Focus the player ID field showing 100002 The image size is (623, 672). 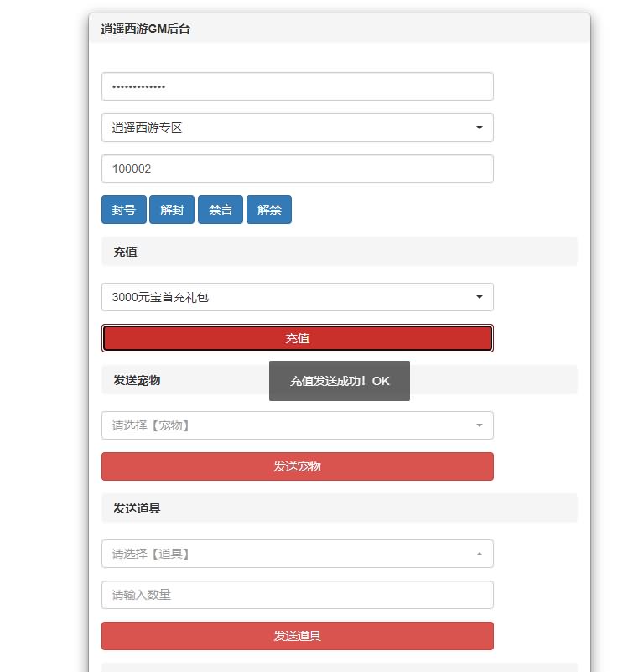click(298, 169)
